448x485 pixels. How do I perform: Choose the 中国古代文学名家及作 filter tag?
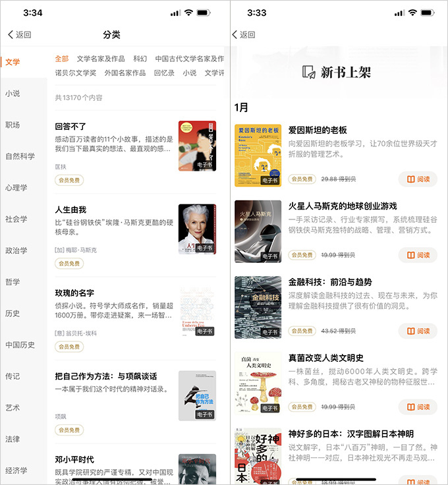point(190,59)
